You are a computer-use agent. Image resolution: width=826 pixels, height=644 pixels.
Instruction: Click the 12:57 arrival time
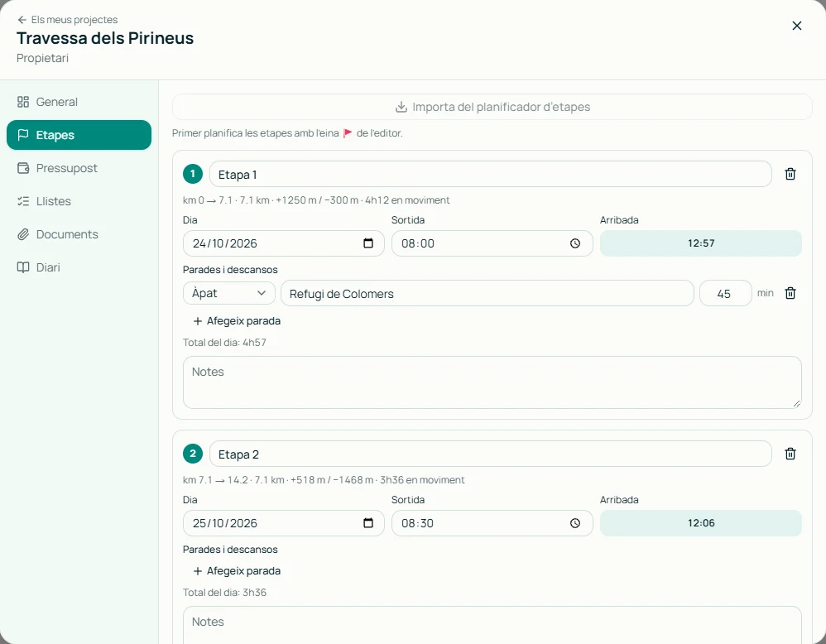point(701,243)
